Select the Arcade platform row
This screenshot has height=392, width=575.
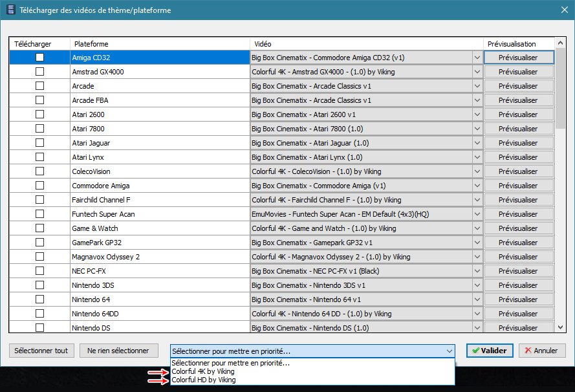[160, 86]
